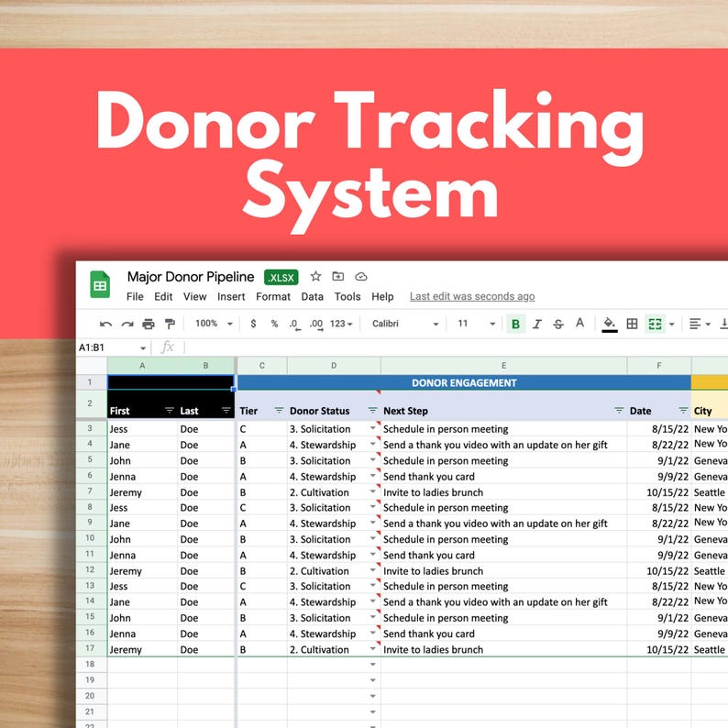728x728 pixels.
Task: Open the 100% zoom dropdown
Action: tap(214, 324)
